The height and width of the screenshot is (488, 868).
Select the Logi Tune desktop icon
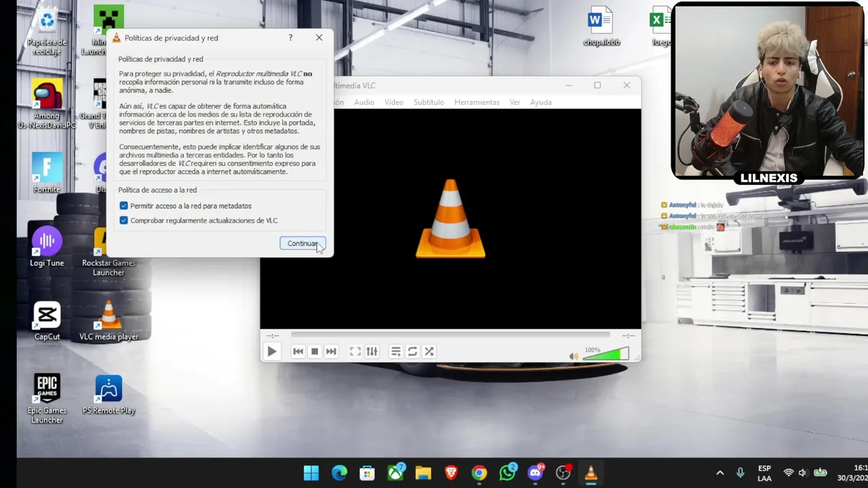click(x=47, y=247)
